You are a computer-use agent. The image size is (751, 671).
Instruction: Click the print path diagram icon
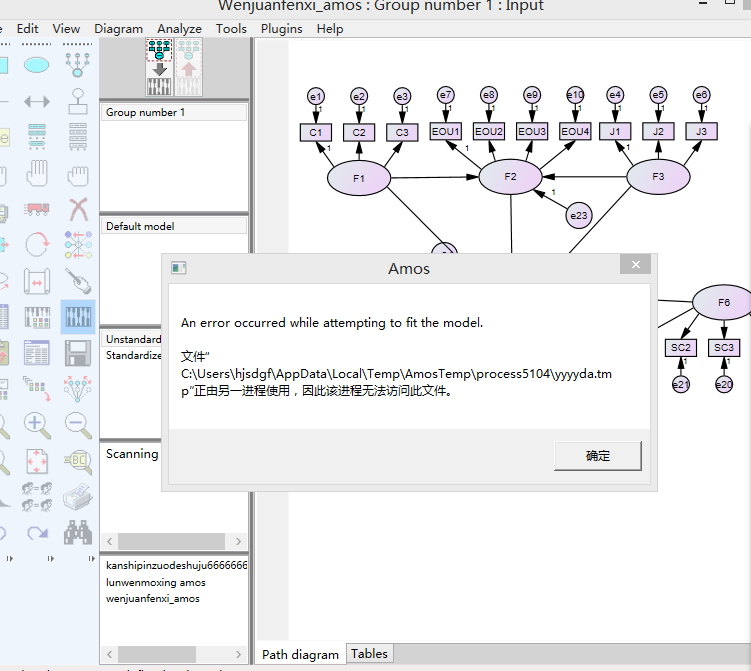point(78,497)
